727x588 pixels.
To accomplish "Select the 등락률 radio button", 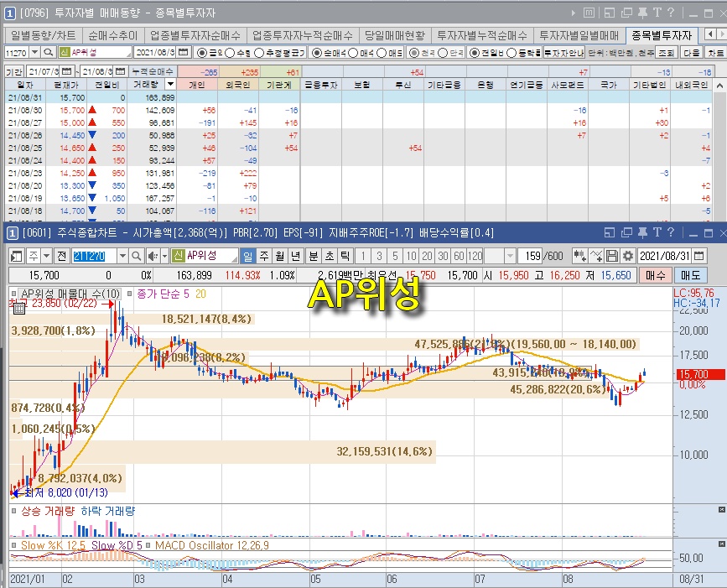I will (511, 53).
